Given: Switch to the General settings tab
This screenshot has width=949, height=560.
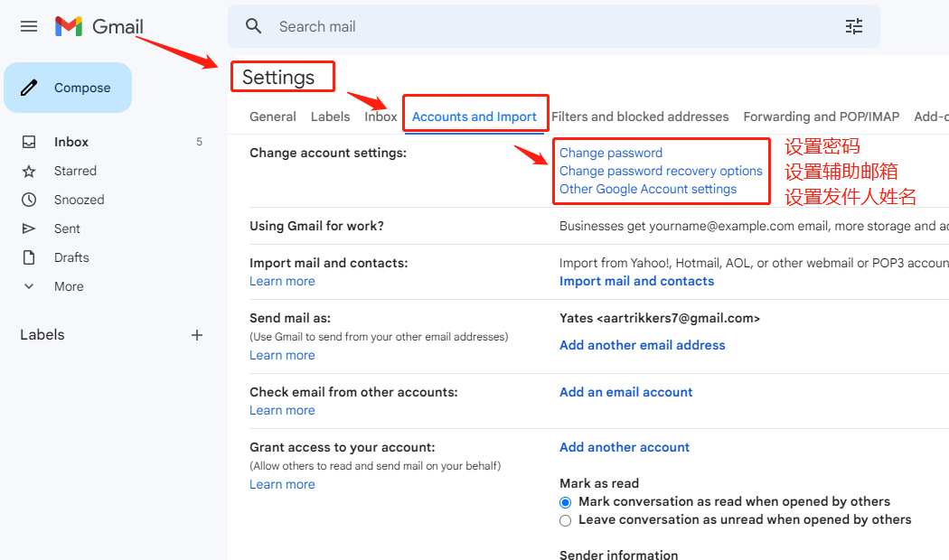Looking at the screenshot, I should (x=272, y=117).
